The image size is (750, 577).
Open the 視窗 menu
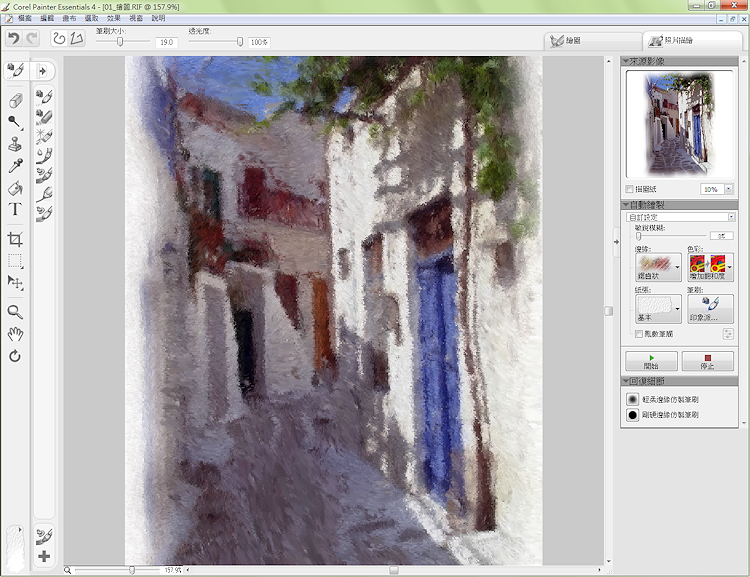136,18
